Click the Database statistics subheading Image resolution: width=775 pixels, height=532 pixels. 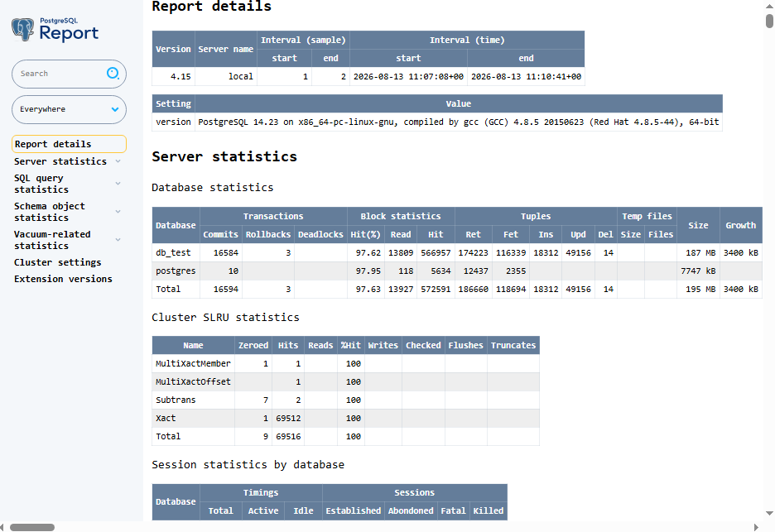coord(213,188)
